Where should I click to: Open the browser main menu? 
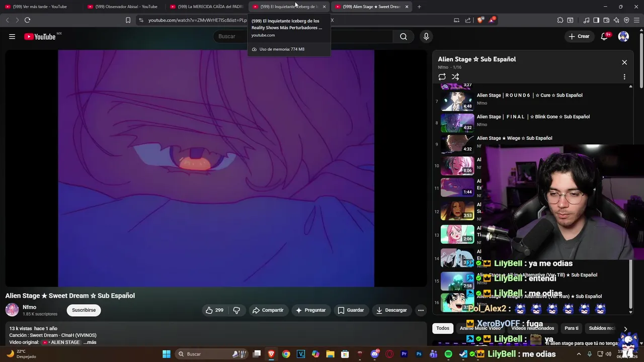[x=637, y=20]
